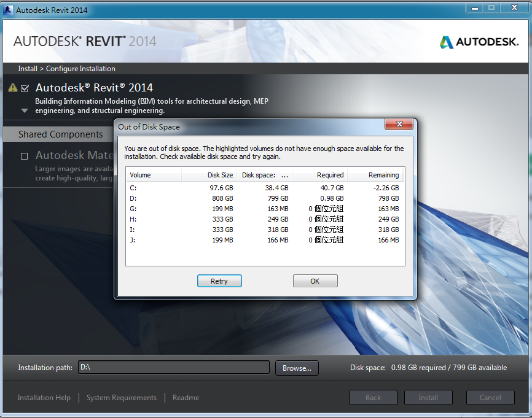Screen dimensions: 532x418
Task: Expand the Autodesk Revit 2014 details arrow
Action: tap(23, 110)
